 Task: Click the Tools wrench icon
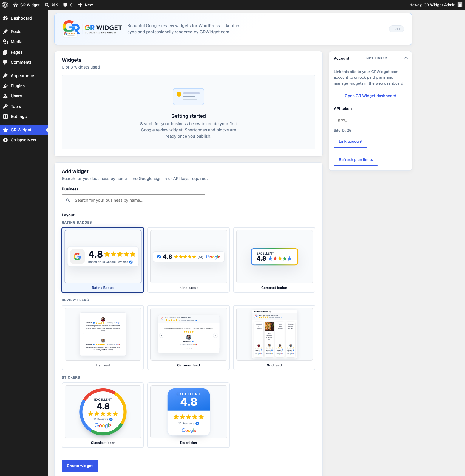coord(5,106)
